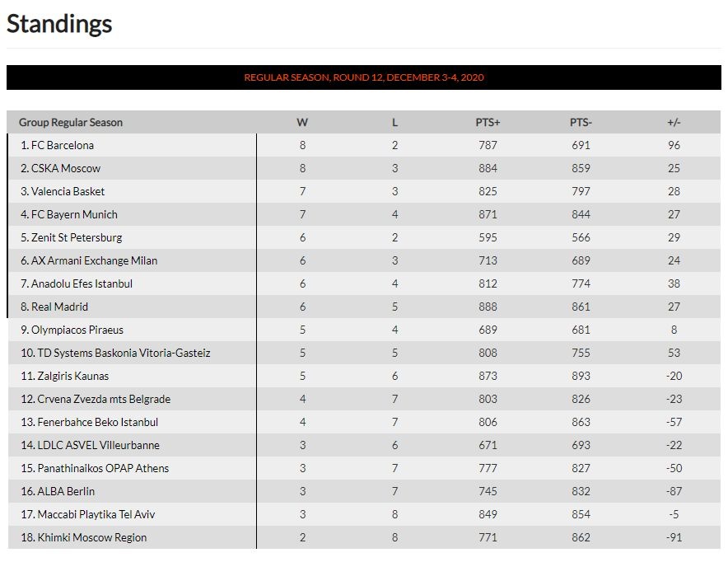Click the Regular Season Round 12 banner
Image resolution: width=728 pixels, height=562 pixels.
pyautogui.click(x=363, y=77)
